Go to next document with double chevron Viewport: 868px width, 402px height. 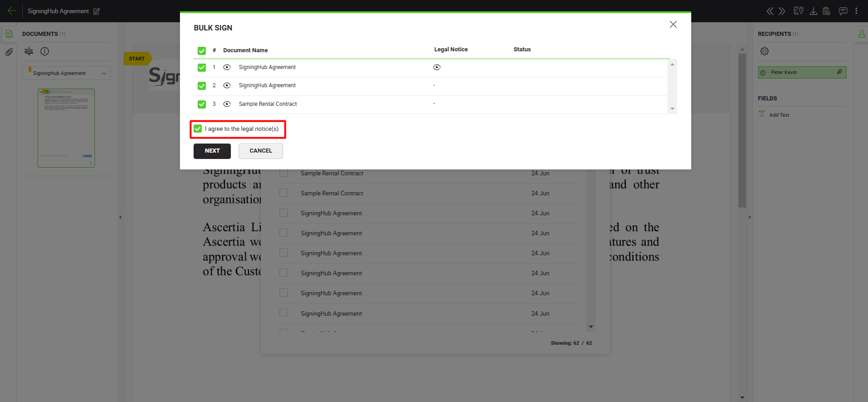782,11
